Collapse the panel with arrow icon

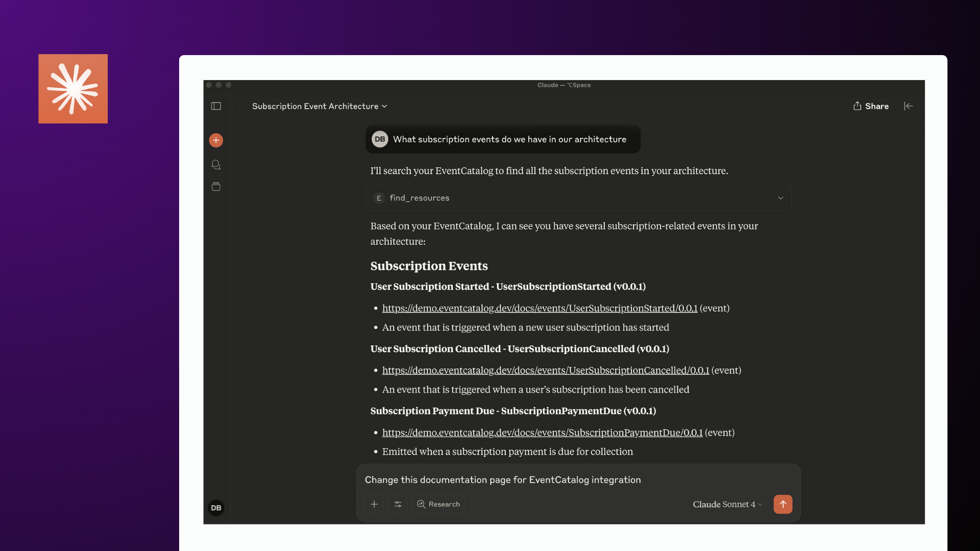click(908, 106)
